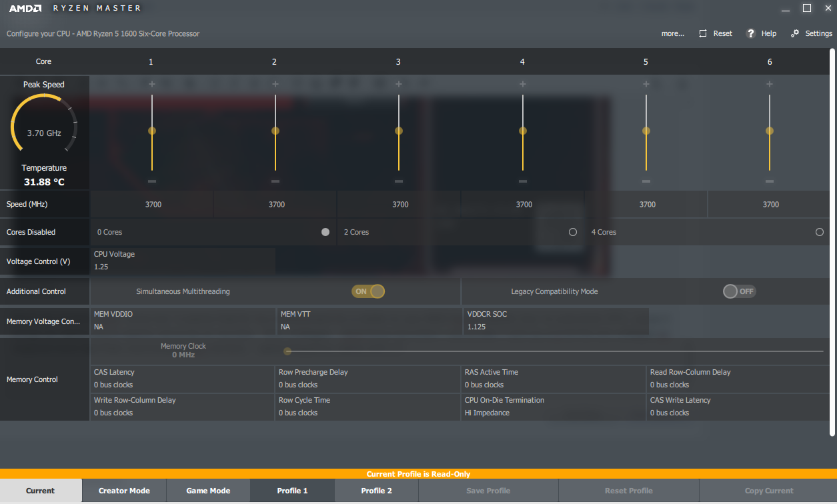Click the Core 1 speed value field

click(152, 205)
